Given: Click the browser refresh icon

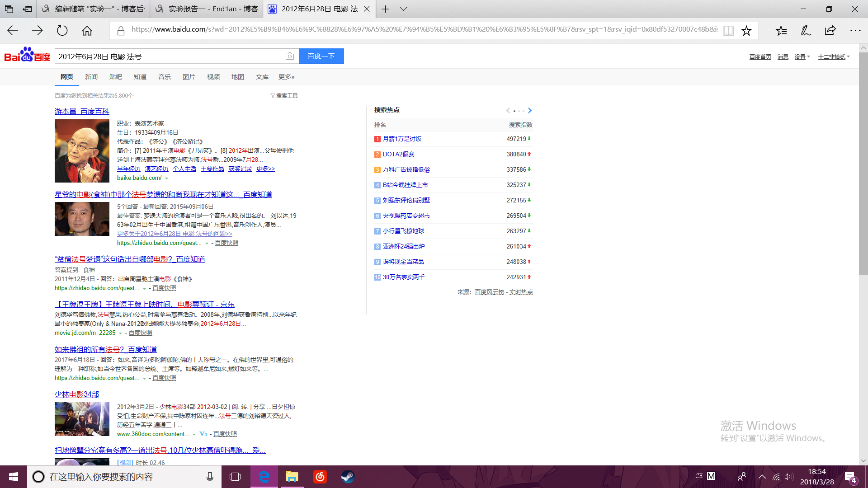Looking at the screenshot, I should pyautogui.click(x=62, y=30).
